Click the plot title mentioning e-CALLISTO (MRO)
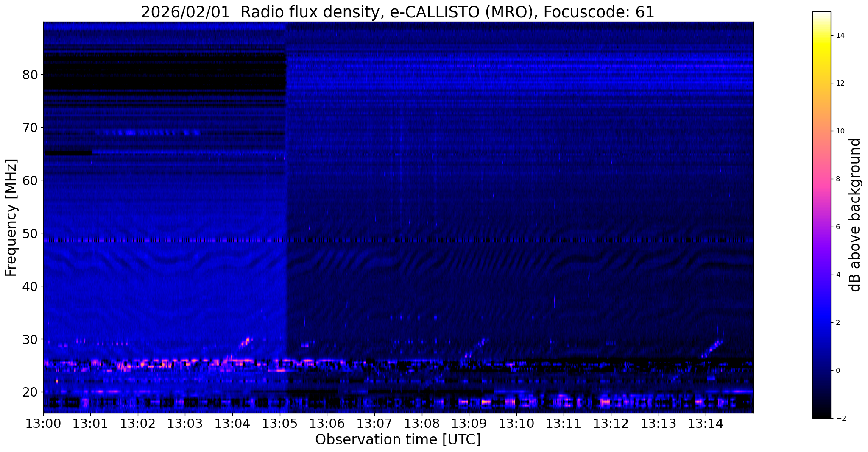 pos(398,12)
